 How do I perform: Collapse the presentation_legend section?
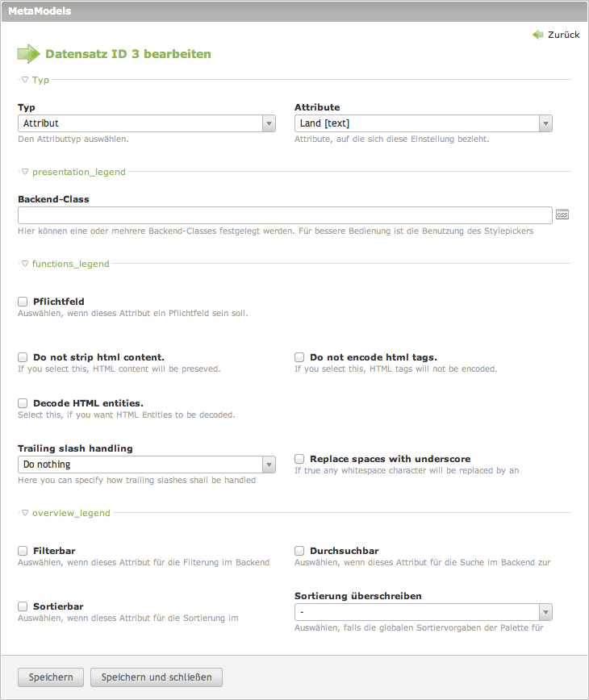[x=25, y=172]
